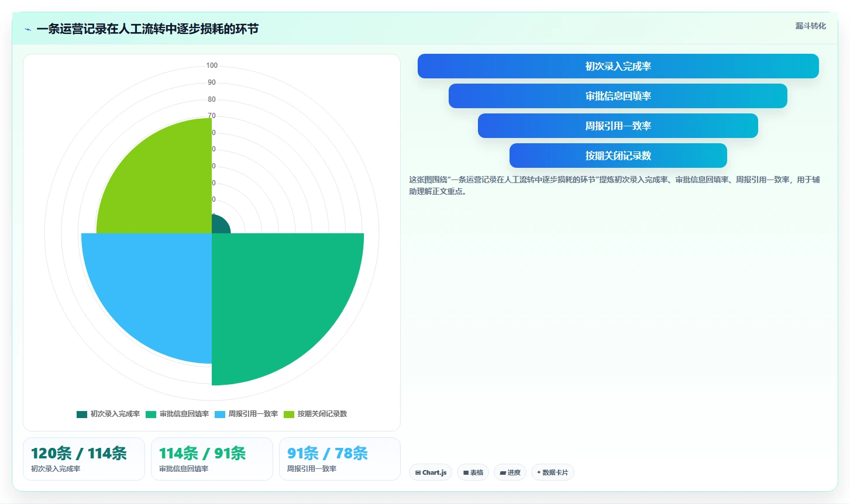Click the 初次录入完成率 legend label
This screenshot has width=850, height=504.
point(115,414)
